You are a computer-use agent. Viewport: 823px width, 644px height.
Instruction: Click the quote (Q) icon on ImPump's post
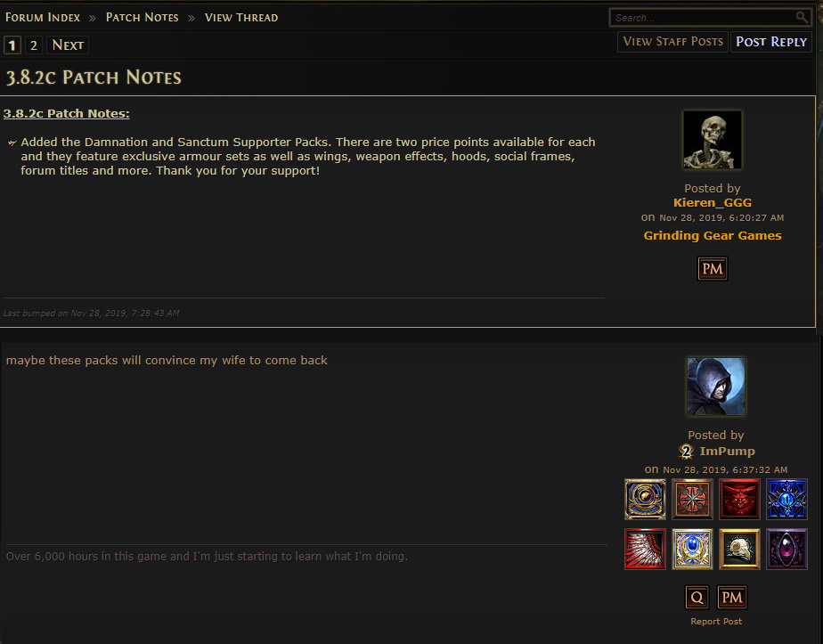pyautogui.click(x=697, y=598)
